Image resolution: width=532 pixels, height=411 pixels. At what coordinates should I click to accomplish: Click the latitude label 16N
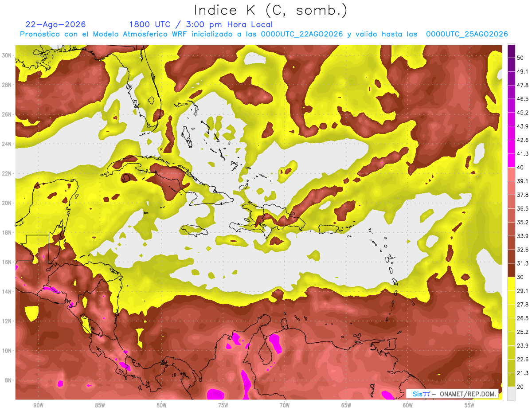(x=7, y=262)
